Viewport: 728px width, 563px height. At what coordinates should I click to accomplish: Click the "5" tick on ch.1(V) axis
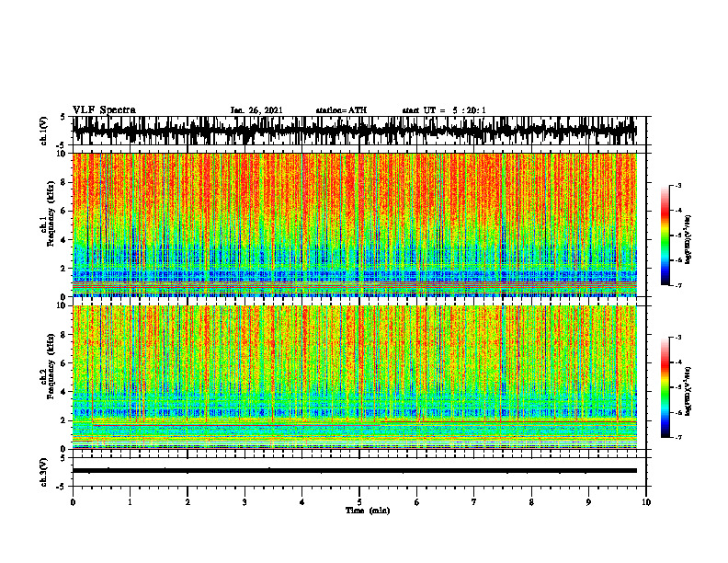[x=63, y=118]
